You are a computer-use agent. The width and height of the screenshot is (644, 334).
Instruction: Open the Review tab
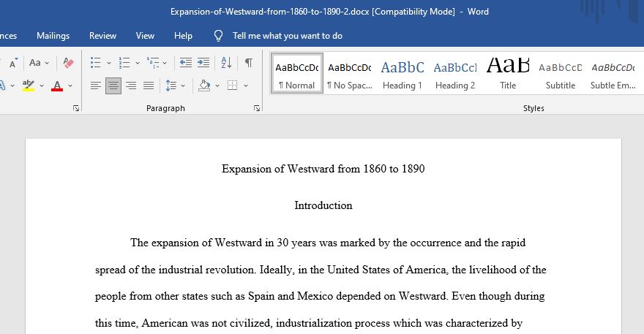(x=102, y=36)
